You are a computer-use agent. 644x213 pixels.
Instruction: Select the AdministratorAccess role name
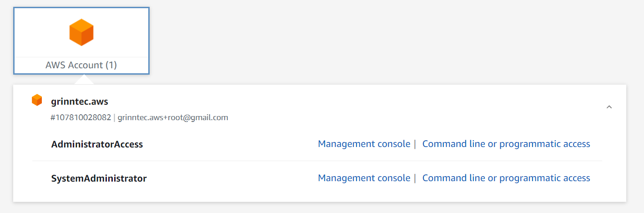pyautogui.click(x=97, y=144)
